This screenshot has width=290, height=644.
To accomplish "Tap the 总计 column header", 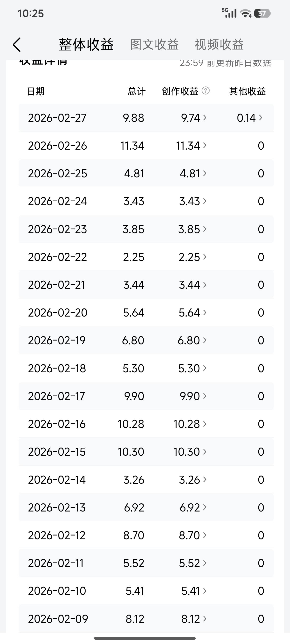I will pos(136,91).
